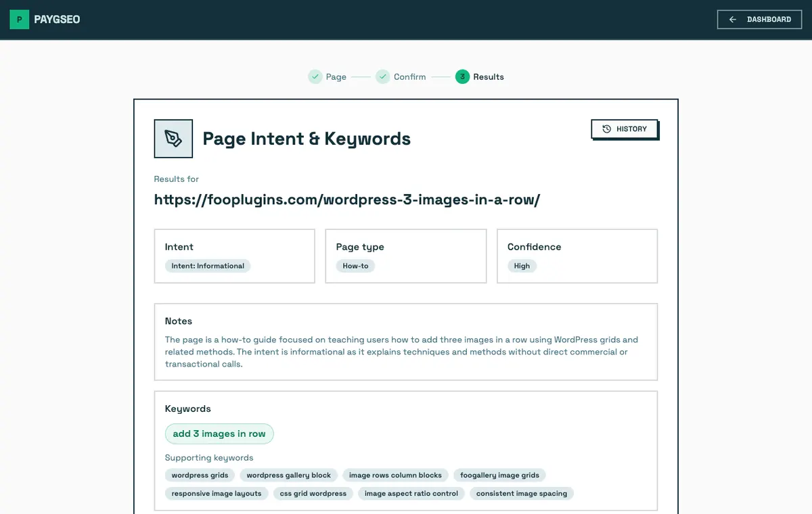Click the Supporting keywords label

(x=209, y=458)
